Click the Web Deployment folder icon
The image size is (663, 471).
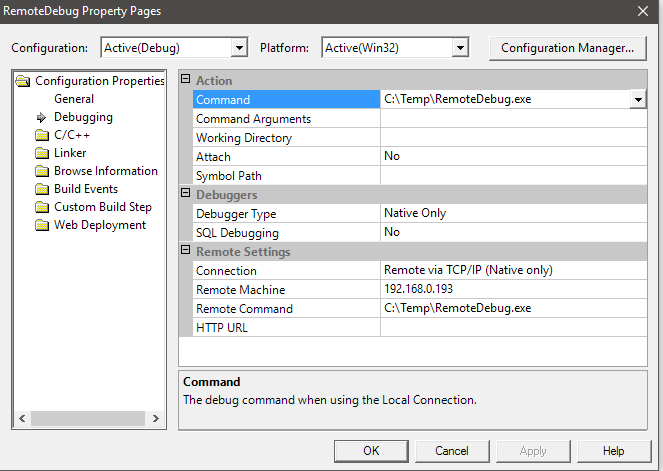(42, 225)
